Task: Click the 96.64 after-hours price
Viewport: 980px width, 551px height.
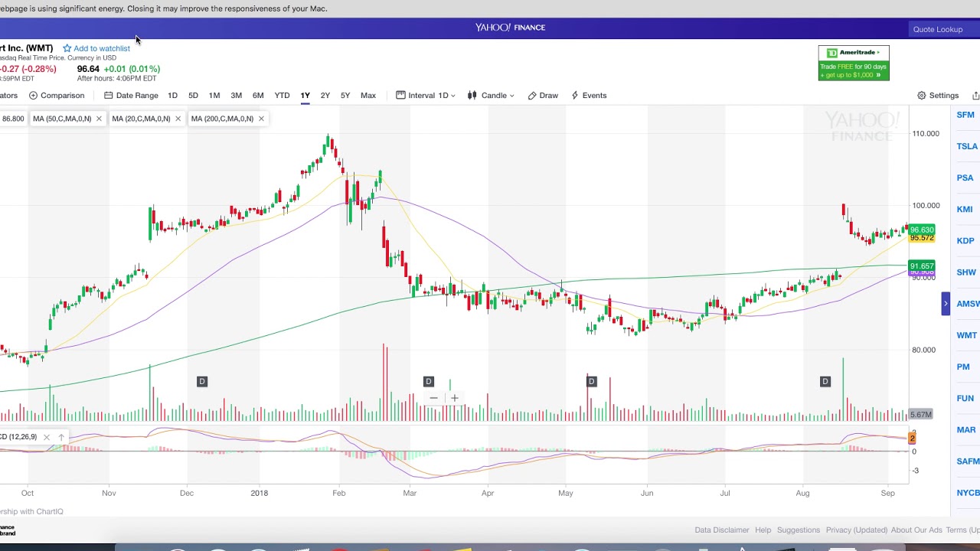Action: click(88, 69)
